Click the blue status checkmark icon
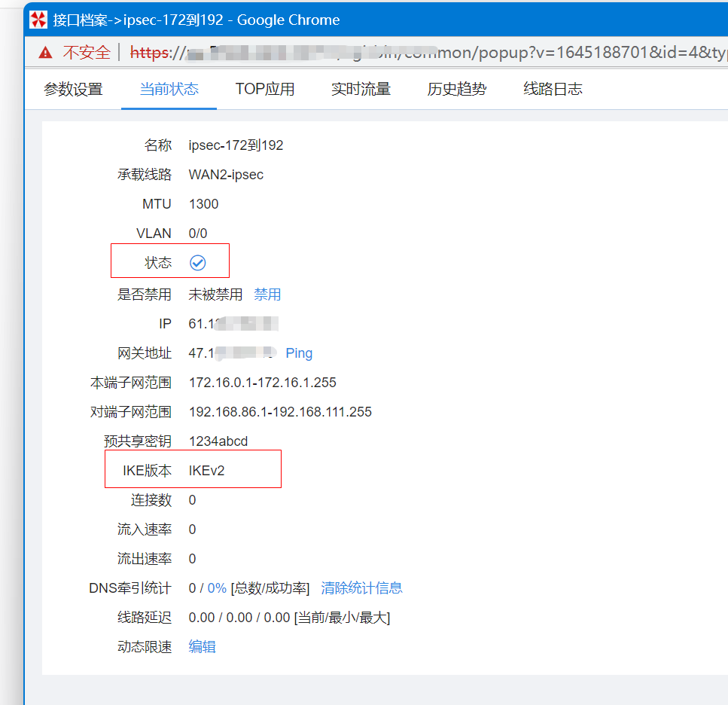Image resolution: width=728 pixels, height=705 pixels. pos(197,263)
